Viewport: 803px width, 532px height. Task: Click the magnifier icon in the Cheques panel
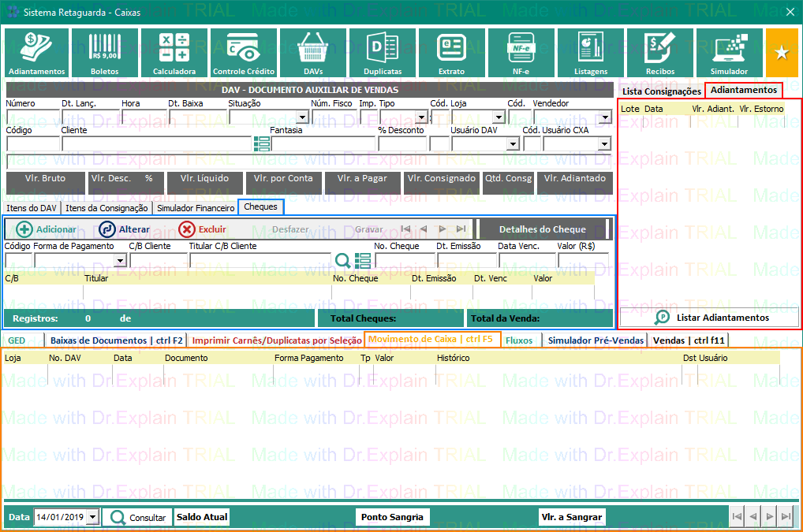coord(343,261)
